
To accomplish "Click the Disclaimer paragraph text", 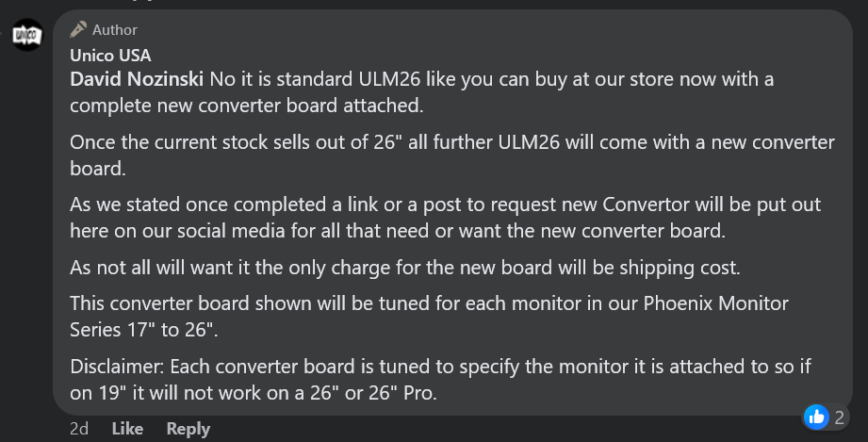I will 440,380.
